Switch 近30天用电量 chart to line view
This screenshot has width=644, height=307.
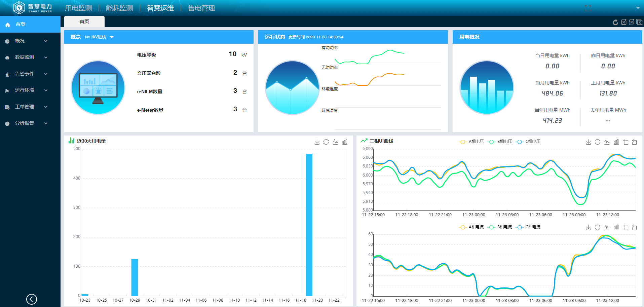[x=335, y=142]
